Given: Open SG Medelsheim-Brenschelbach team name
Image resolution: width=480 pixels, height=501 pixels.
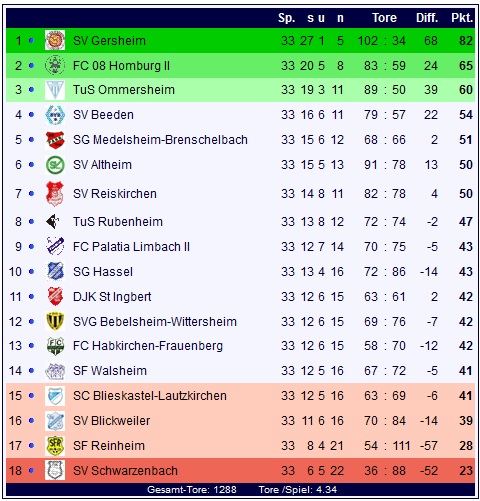Looking at the screenshot, I should pyautogui.click(x=160, y=140).
